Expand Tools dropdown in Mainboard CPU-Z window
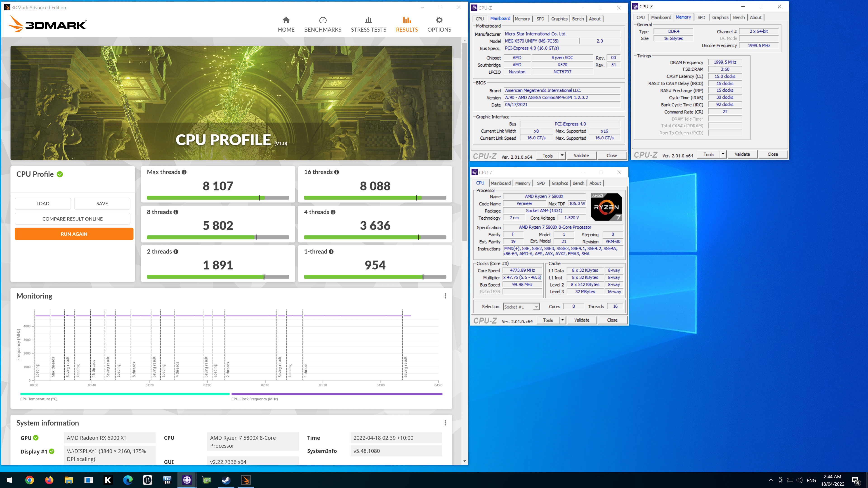The width and height of the screenshot is (868, 488). click(x=562, y=156)
